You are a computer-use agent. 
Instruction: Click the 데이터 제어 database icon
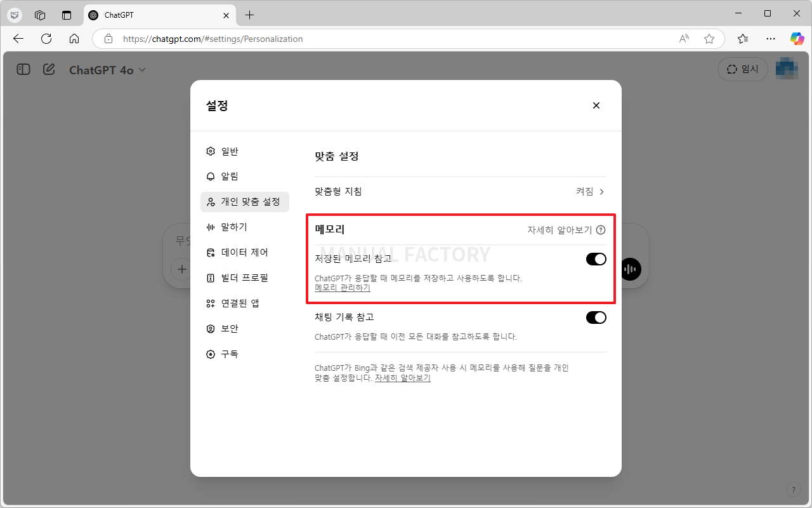pyautogui.click(x=211, y=253)
